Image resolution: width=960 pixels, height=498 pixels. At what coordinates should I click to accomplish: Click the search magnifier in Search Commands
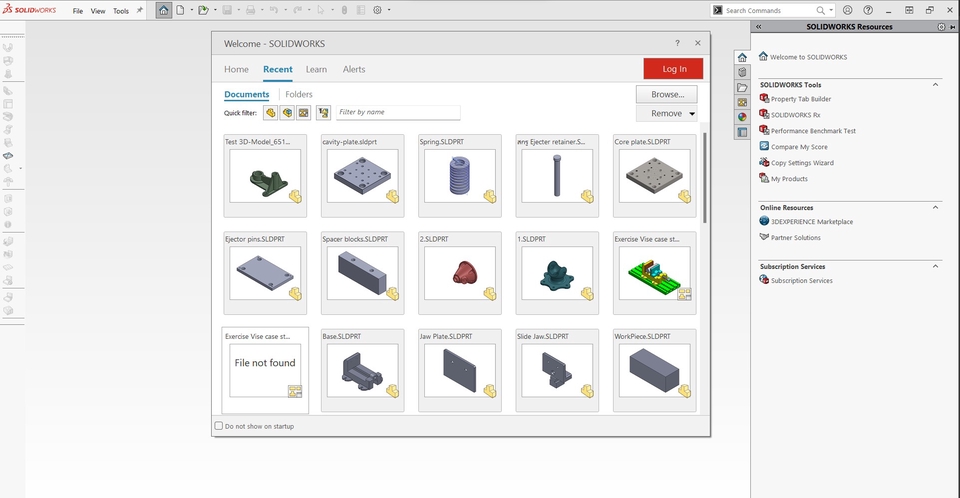click(x=820, y=10)
